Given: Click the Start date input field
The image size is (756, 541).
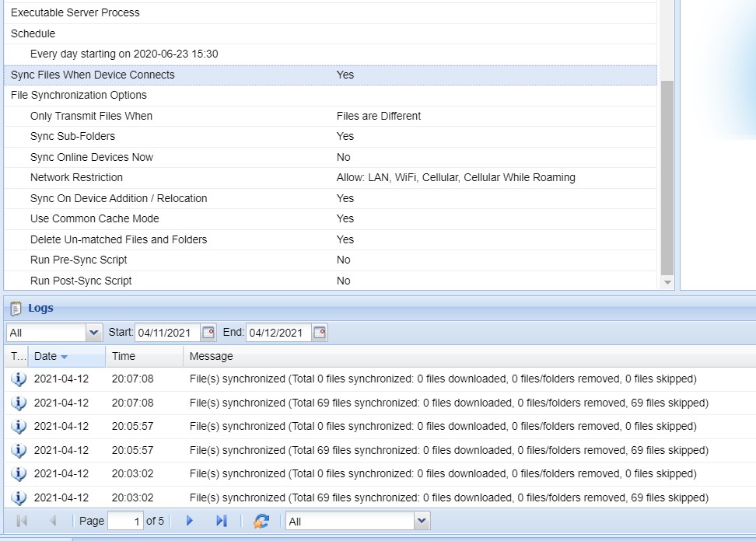Looking at the screenshot, I should click(x=167, y=333).
